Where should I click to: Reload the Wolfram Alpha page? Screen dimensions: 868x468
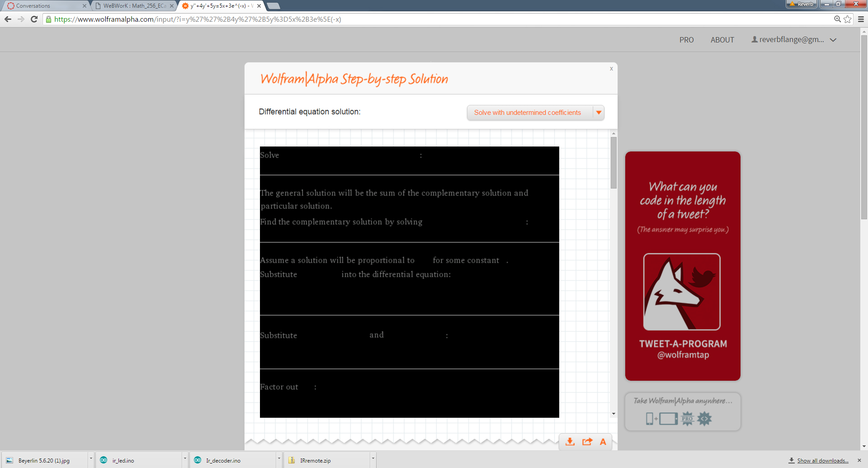pyautogui.click(x=34, y=19)
